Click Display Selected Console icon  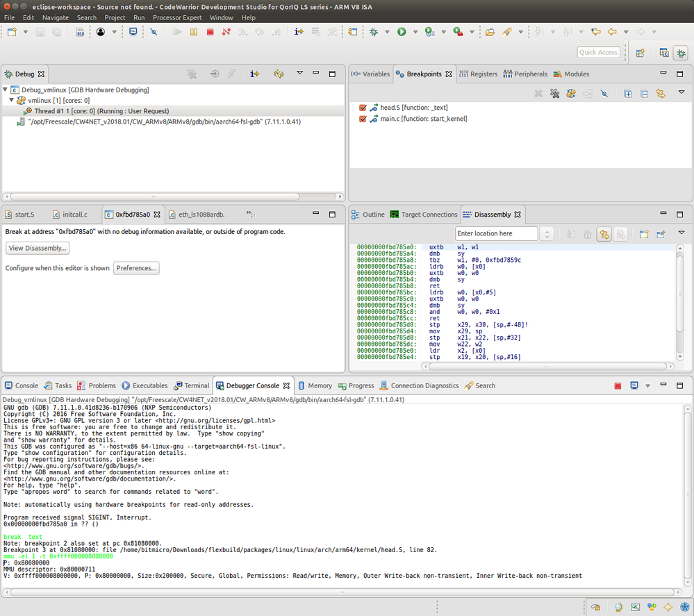pyautogui.click(x=634, y=386)
